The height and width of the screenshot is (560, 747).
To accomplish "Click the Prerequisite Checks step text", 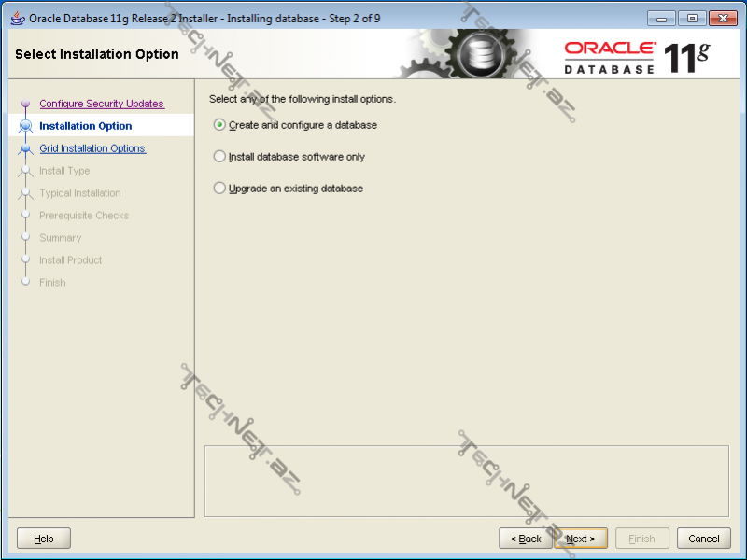I will point(84,216).
